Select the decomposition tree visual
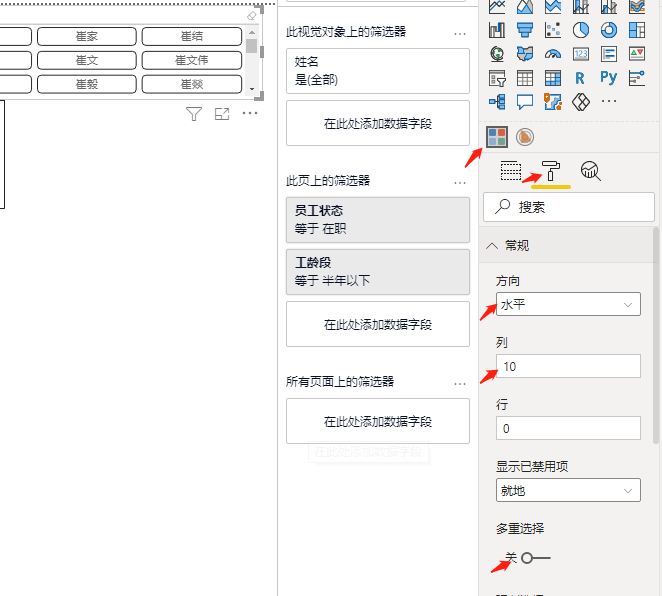The width and height of the screenshot is (662, 596). click(497, 102)
